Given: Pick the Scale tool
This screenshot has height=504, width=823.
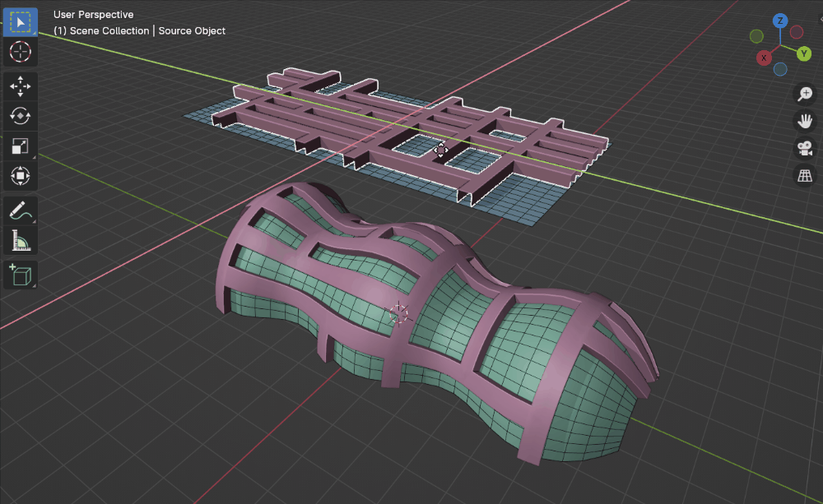Looking at the screenshot, I should tap(20, 146).
